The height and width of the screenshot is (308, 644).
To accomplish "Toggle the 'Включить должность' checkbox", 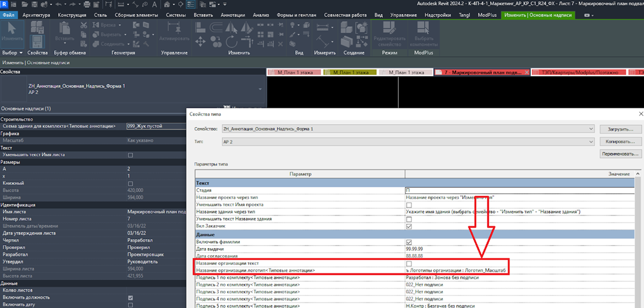I will pos(130,298).
